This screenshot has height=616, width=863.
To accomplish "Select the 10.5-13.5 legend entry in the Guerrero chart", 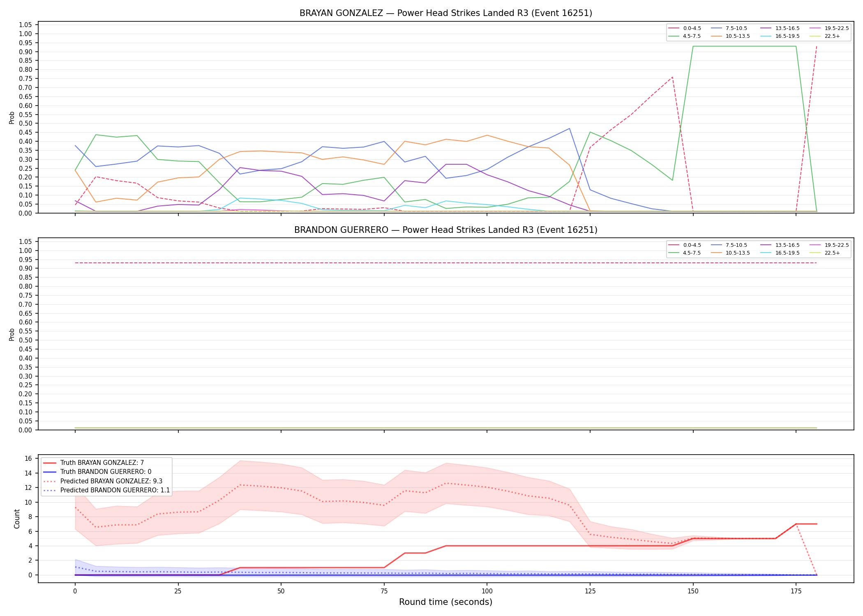I will click(731, 253).
